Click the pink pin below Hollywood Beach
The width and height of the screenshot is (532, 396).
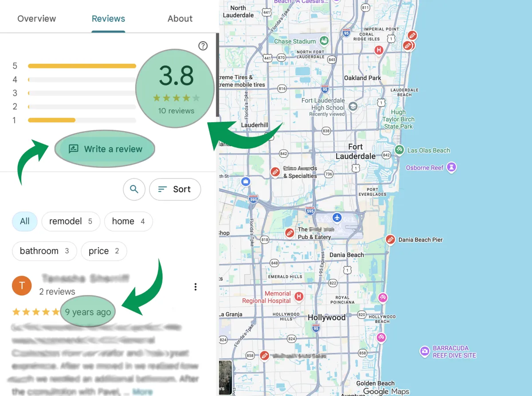pyautogui.click(x=381, y=338)
